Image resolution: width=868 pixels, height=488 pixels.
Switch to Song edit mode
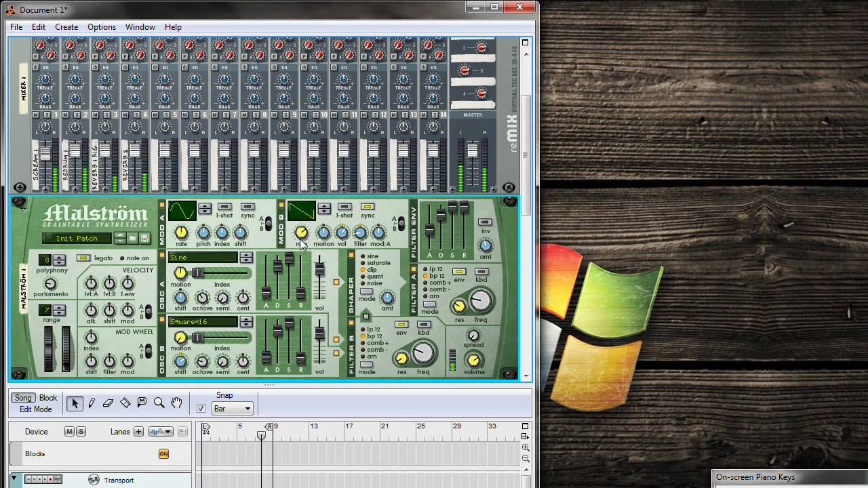point(23,398)
